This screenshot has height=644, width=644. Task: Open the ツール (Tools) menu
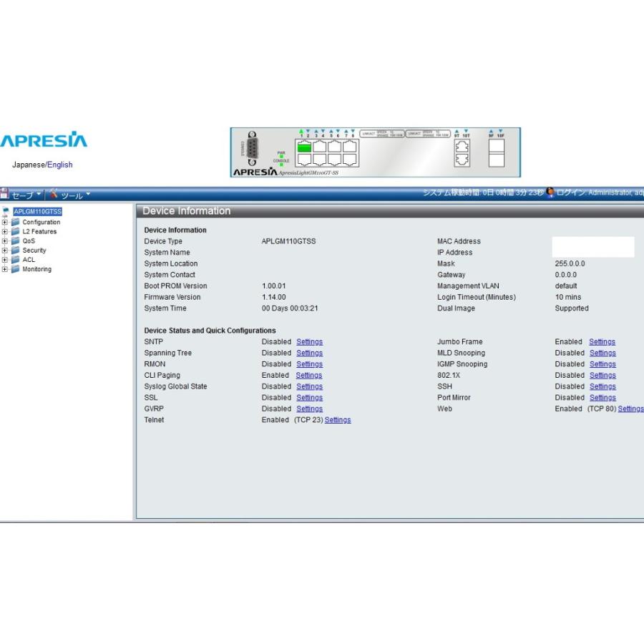point(70,195)
